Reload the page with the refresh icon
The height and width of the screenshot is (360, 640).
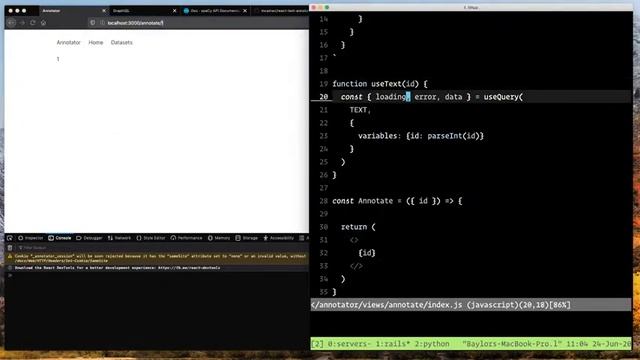point(33,23)
